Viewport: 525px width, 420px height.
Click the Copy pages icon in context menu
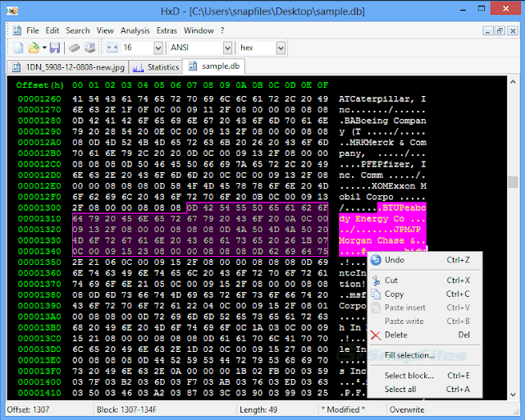[376, 294]
